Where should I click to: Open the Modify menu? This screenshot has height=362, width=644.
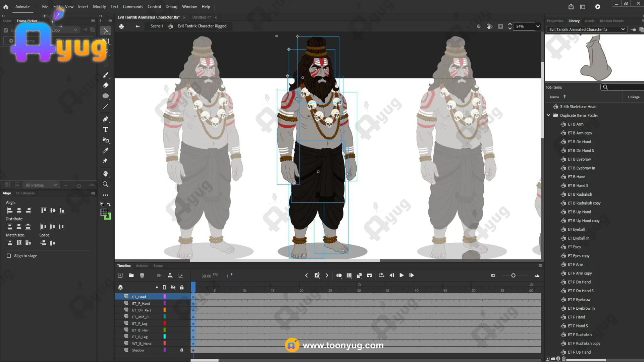tap(99, 7)
